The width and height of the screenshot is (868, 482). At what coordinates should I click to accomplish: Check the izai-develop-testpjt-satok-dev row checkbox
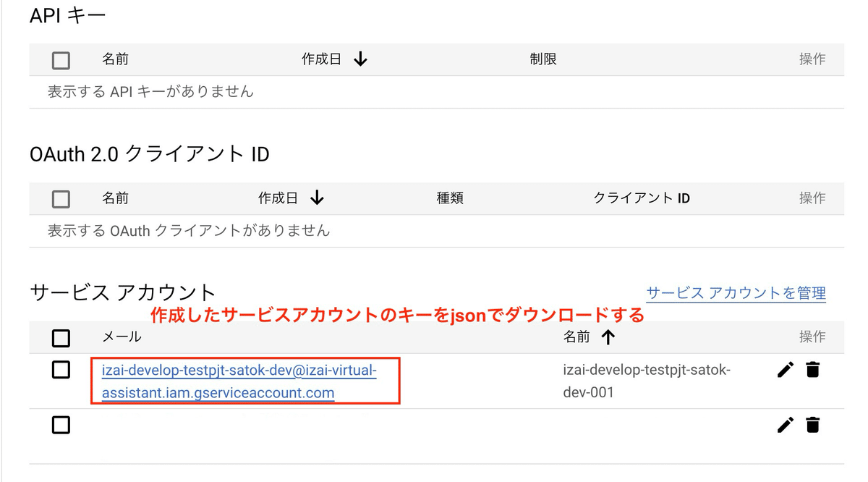tap(61, 370)
